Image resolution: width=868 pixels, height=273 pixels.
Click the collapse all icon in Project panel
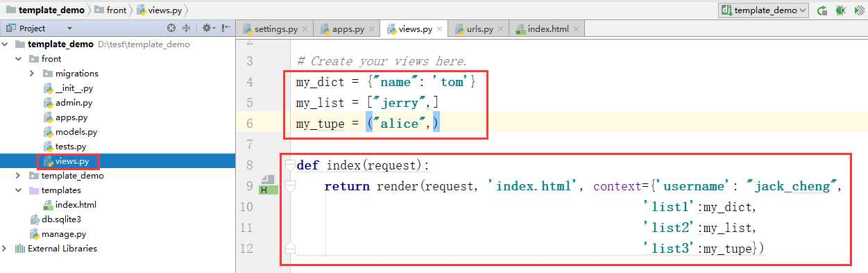click(x=186, y=28)
